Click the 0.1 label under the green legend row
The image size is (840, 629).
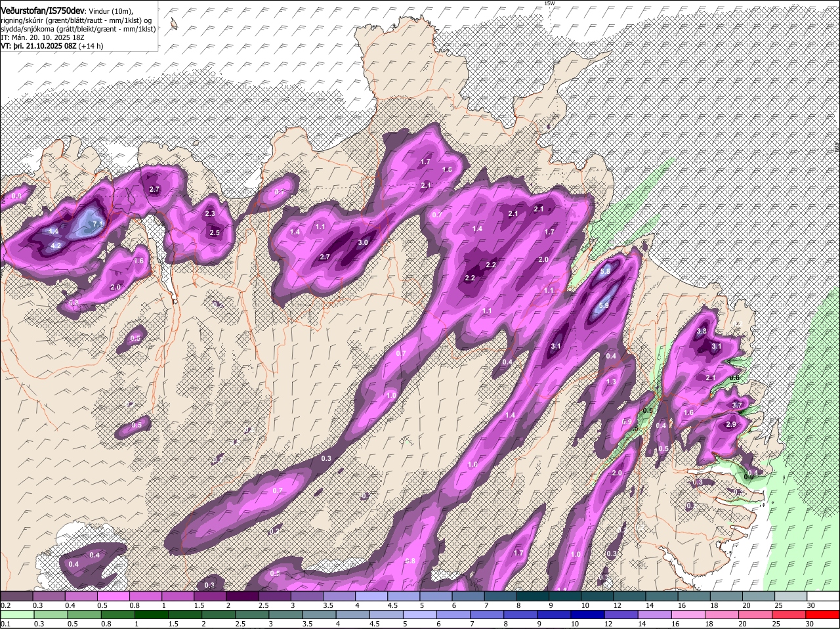(x=6, y=624)
